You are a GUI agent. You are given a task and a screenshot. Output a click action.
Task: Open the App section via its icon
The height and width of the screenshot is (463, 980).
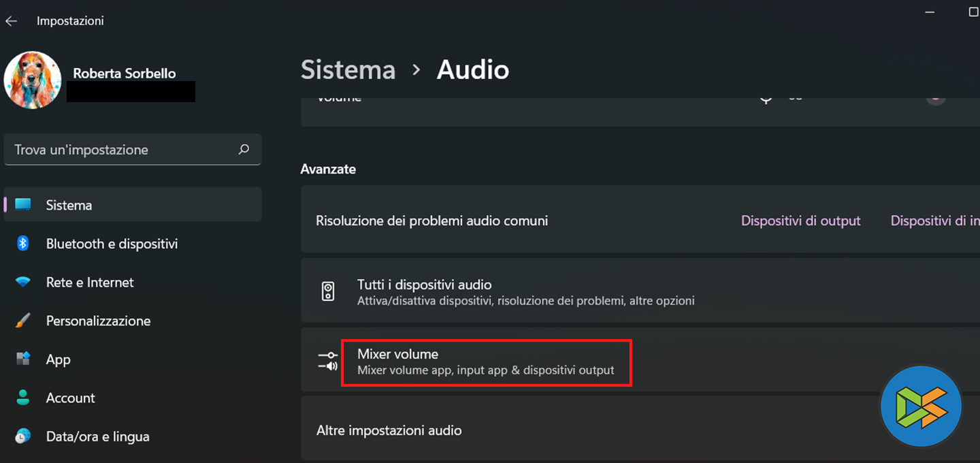point(23,359)
